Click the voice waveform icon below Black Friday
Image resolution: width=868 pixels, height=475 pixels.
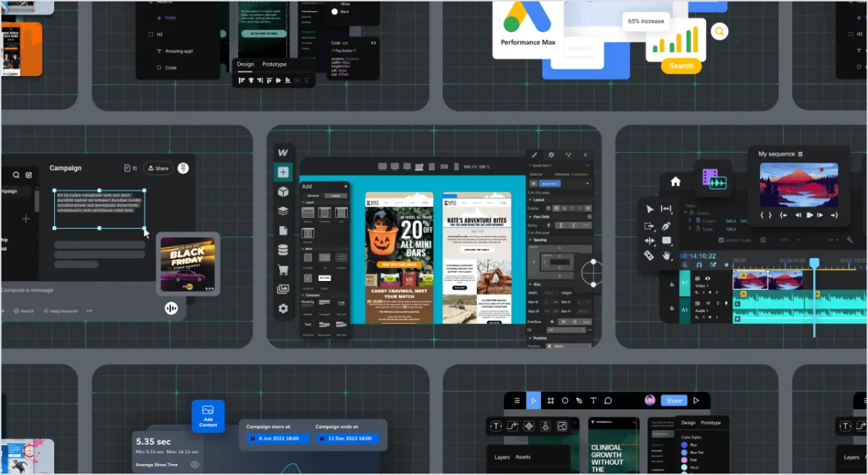point(171,308)
